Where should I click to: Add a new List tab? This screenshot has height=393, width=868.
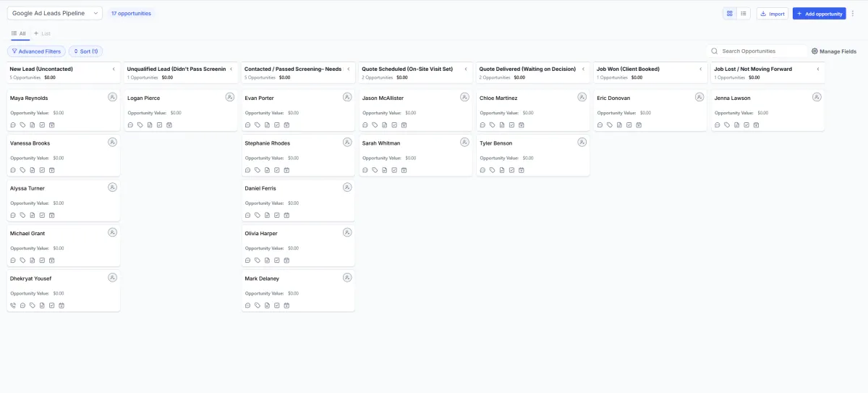click(x=43, y=33)
